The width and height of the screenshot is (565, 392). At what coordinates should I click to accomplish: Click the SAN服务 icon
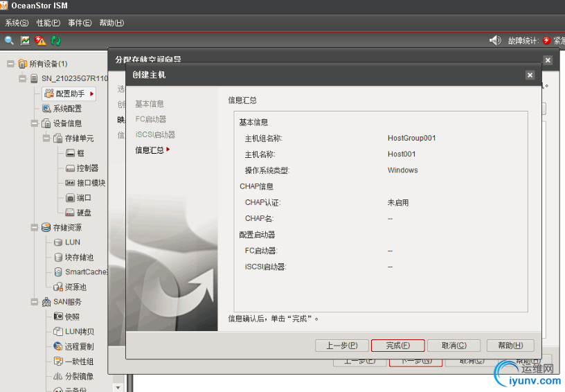[46, 302]
